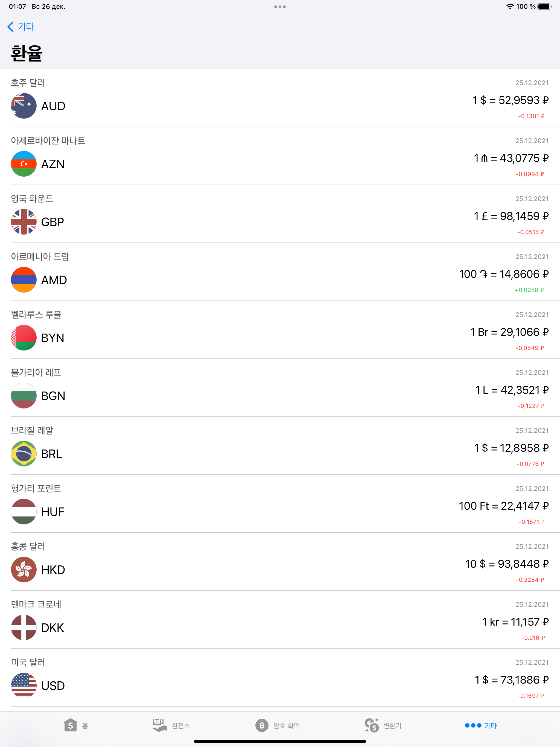Tap the Hong Kong flag icon for HKD
The width and height of the screenshot is (560, 747).
[x=24, y=569]
